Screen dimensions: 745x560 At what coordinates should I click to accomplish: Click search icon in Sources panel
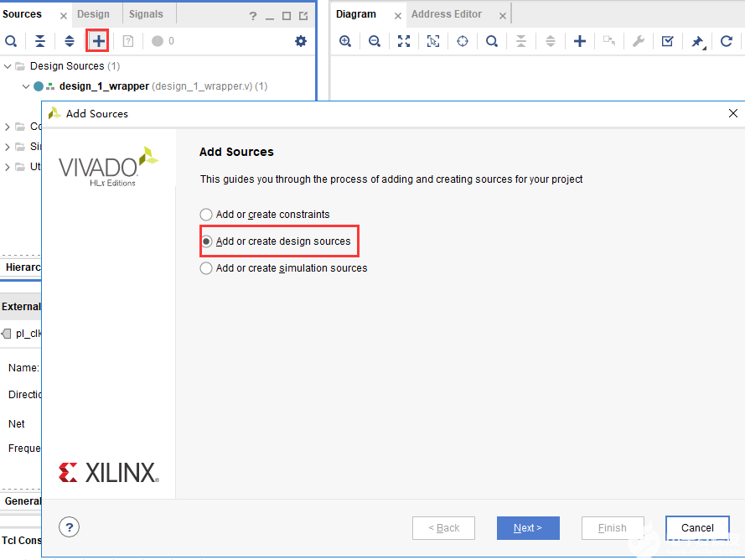(x=11, y=41)
